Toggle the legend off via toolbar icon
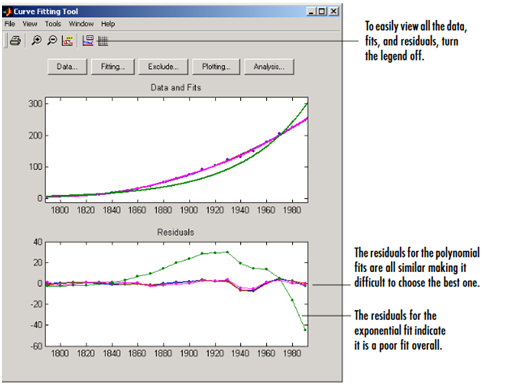Viewport: 521px width, 385px height. (x=88, y=41)
